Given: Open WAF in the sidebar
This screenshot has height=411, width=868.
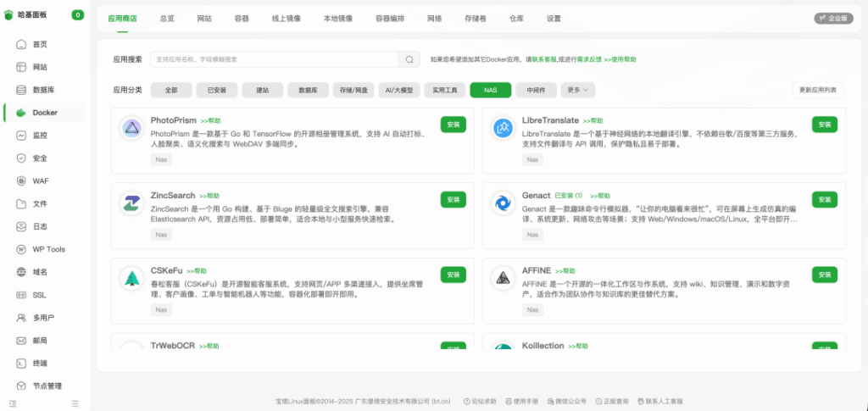Looking at the screenshot, I should (x=40, y=181).
